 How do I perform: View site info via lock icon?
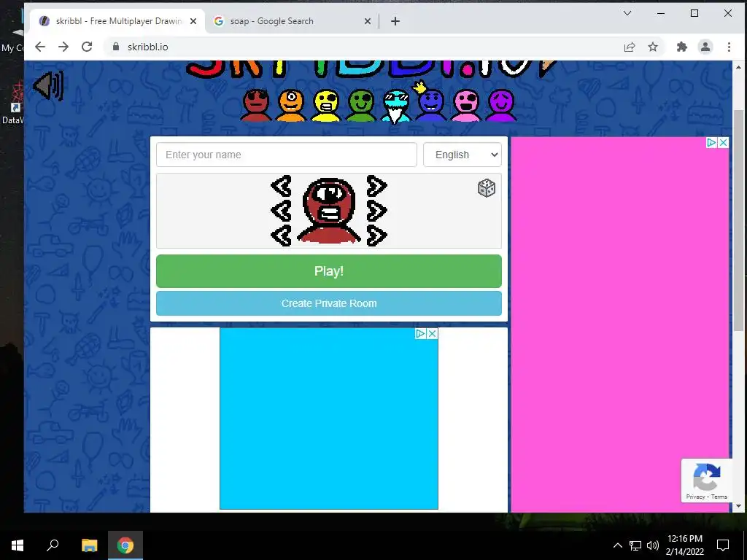115,47
